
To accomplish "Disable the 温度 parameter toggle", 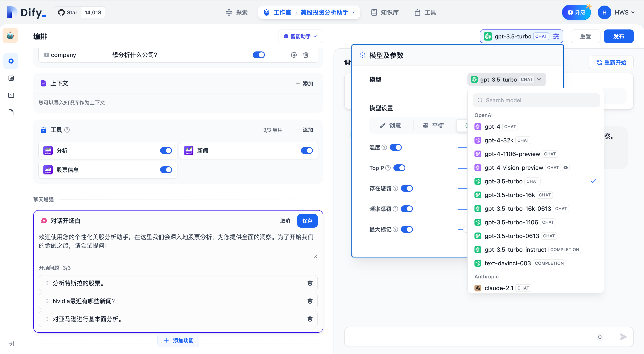I will pos(396,147).
